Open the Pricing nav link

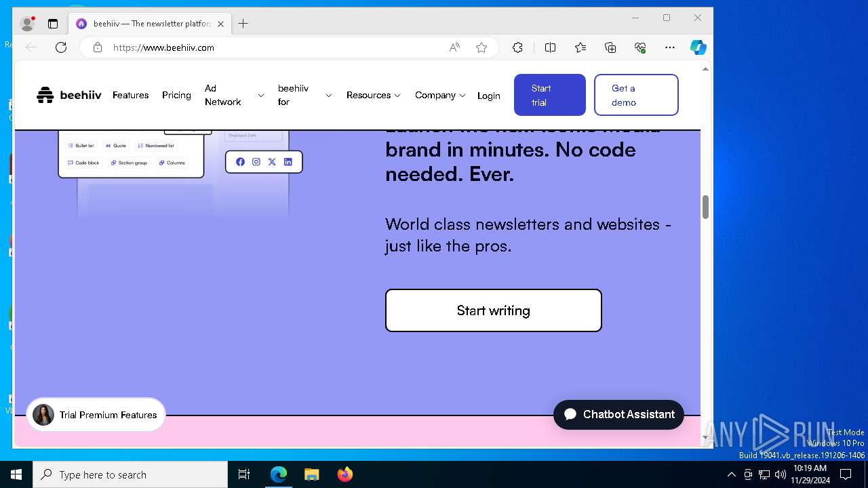pyautogui.click(x=176, y=95)
